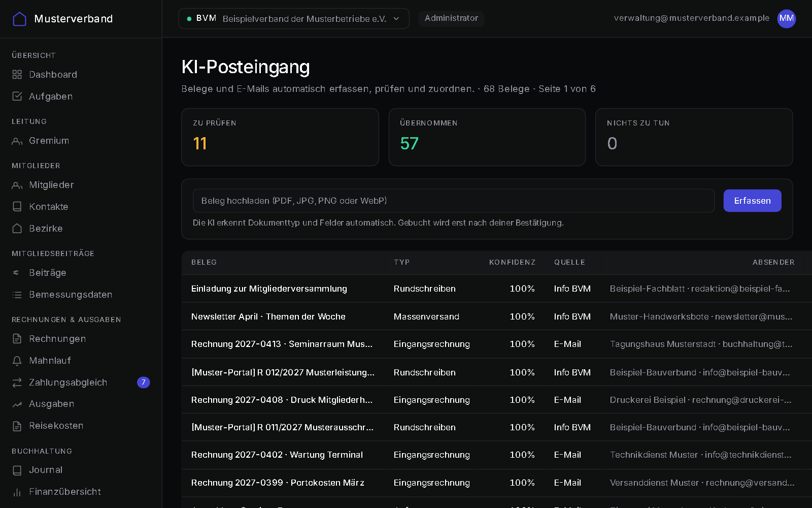
Task: Click the Musterverband house logo icon
Action: 19,19
